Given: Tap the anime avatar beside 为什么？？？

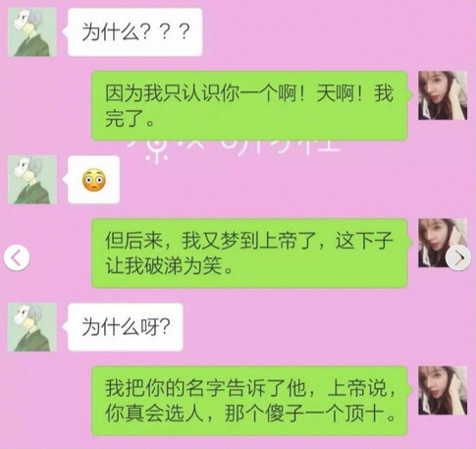Looking at the screenshot, I should pyautogui.click(x=31, y=32).
